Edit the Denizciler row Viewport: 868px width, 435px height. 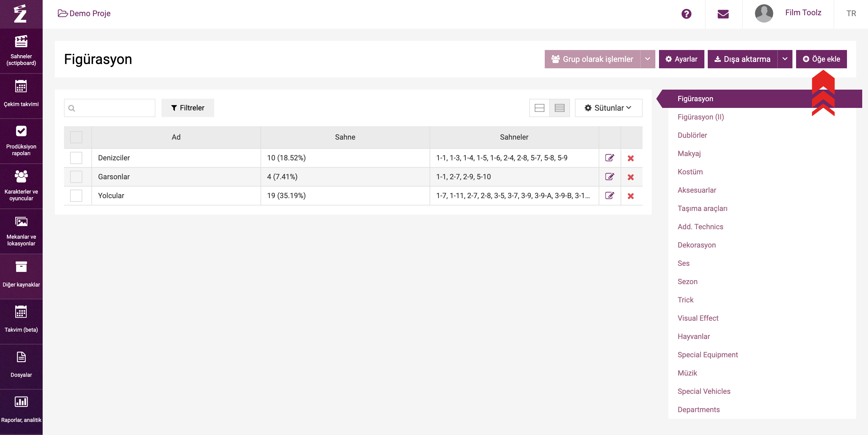pos(610,158)
